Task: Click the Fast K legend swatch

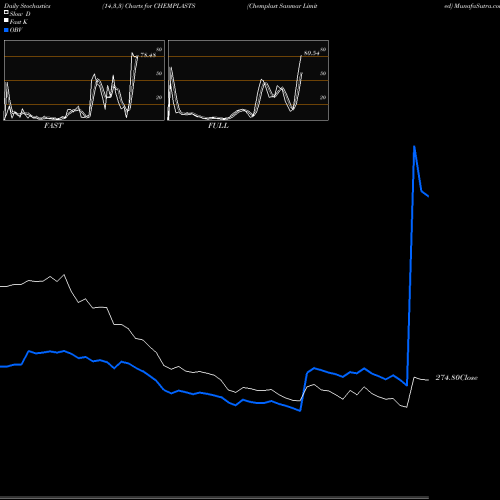Action: (x=6, y=21)
